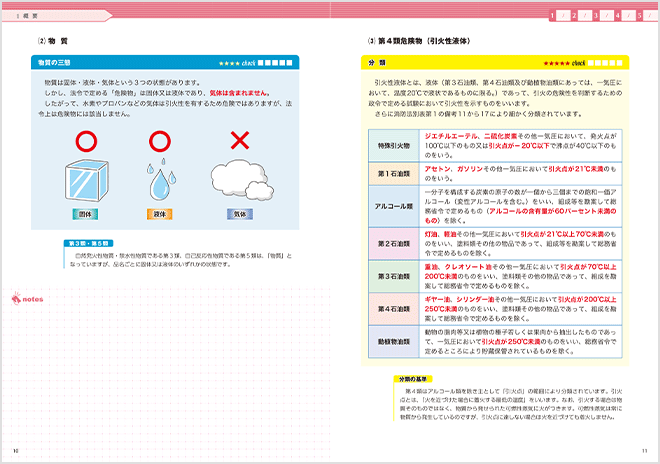Select the 第3石油類 table row header
Viewport: 660px width, 464px height.
click(394, 276)
